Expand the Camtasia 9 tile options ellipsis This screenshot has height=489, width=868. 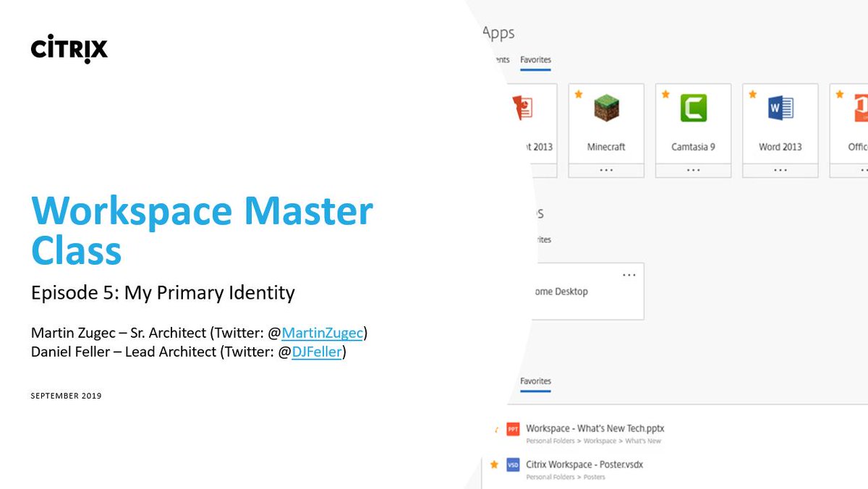pos(693,170)
